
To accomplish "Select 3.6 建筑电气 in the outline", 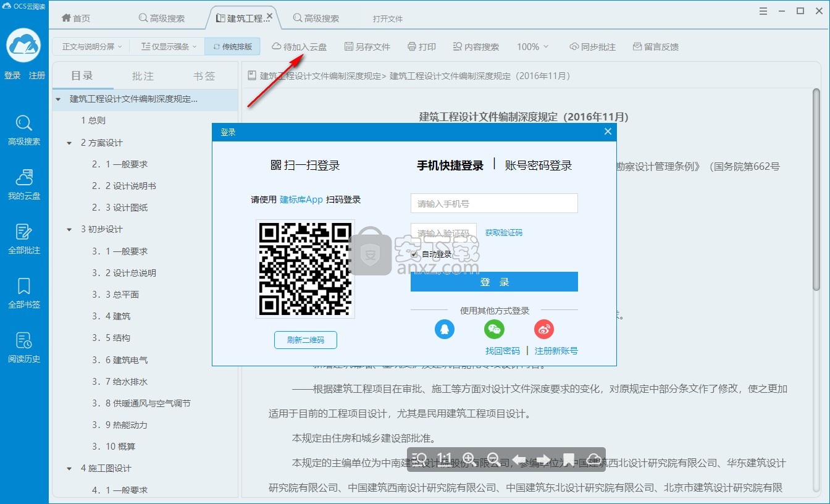I will click(120, 359).
